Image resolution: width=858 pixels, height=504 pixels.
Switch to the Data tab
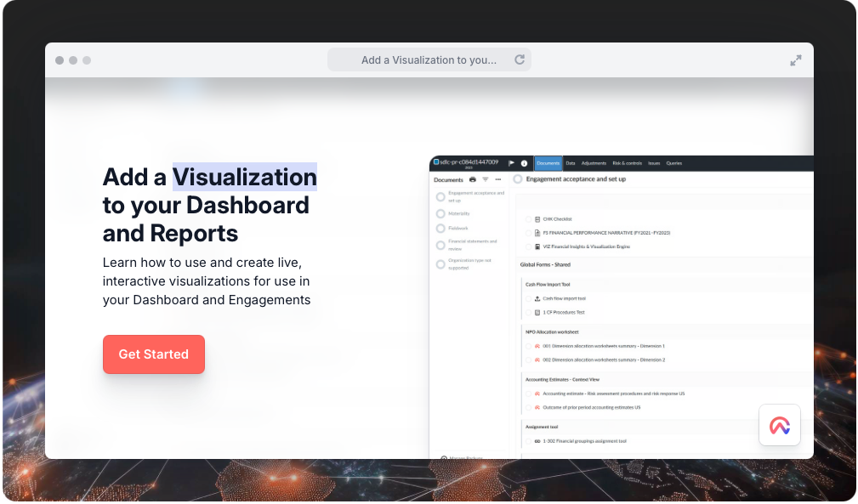coord(571,163)
